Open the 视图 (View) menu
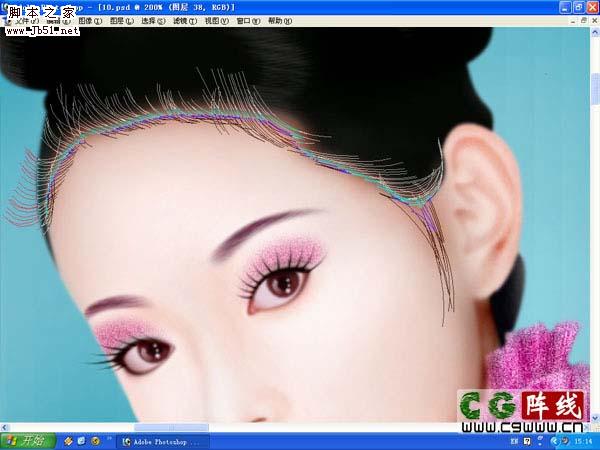Screen dimensions: 600x450 [x=217, y=21]
